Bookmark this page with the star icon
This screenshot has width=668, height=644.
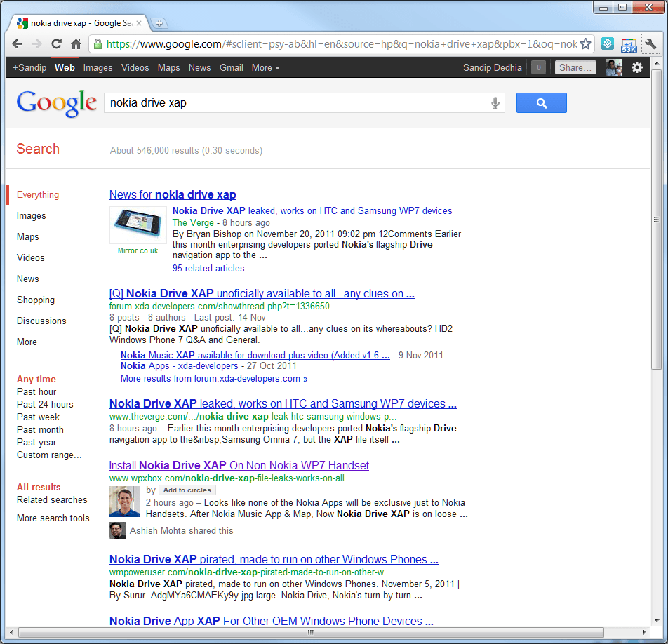(x=586, y=44)
